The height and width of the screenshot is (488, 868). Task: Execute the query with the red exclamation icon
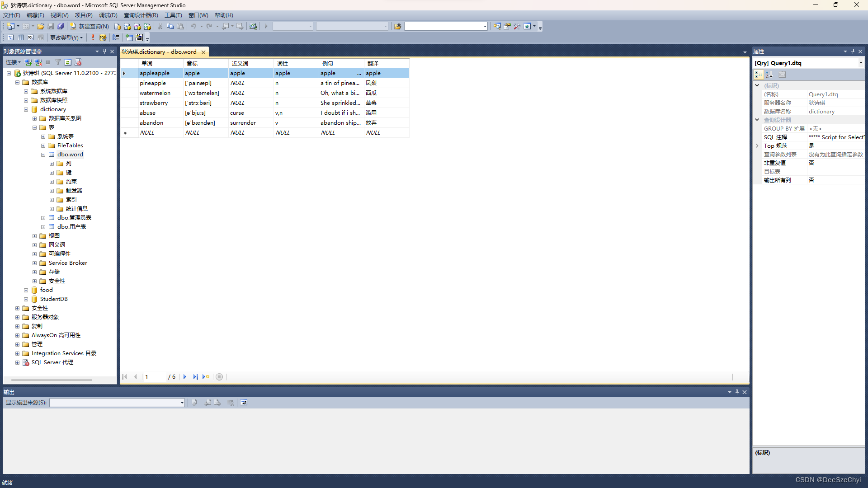(x=93, y=38)
